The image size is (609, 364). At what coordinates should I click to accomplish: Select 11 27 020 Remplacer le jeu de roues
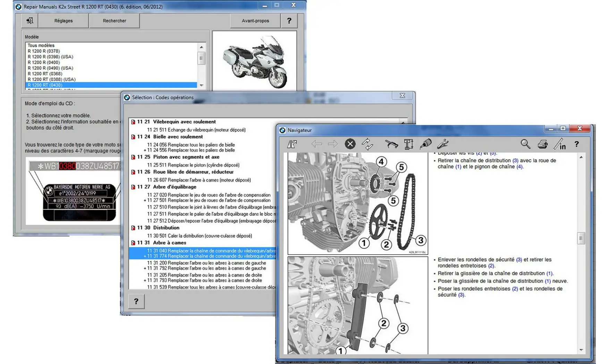[209, 195]
